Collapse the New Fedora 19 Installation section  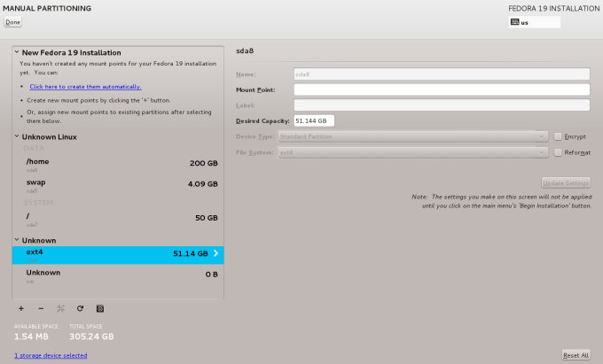[17, 52]
